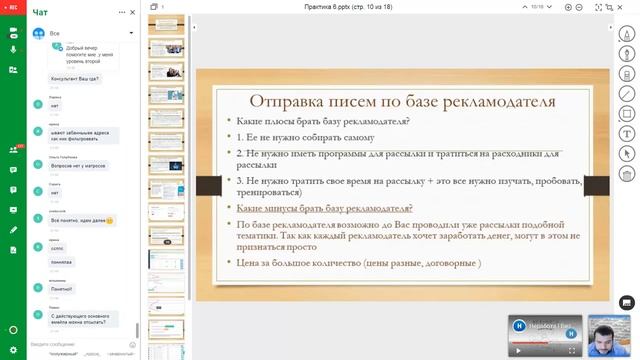Go to previous page with up chevron
Viewport: 640px width, 360px height.
(524, 7)
